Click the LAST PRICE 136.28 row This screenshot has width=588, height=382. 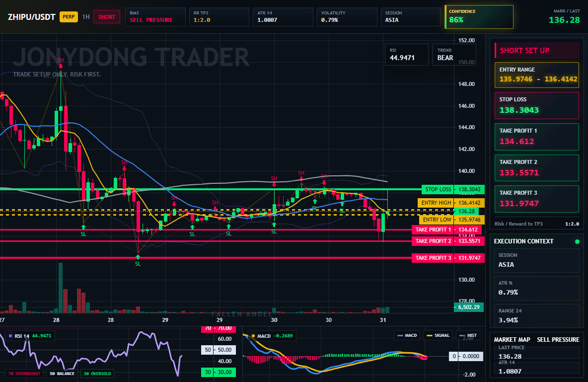click(537, 352)
